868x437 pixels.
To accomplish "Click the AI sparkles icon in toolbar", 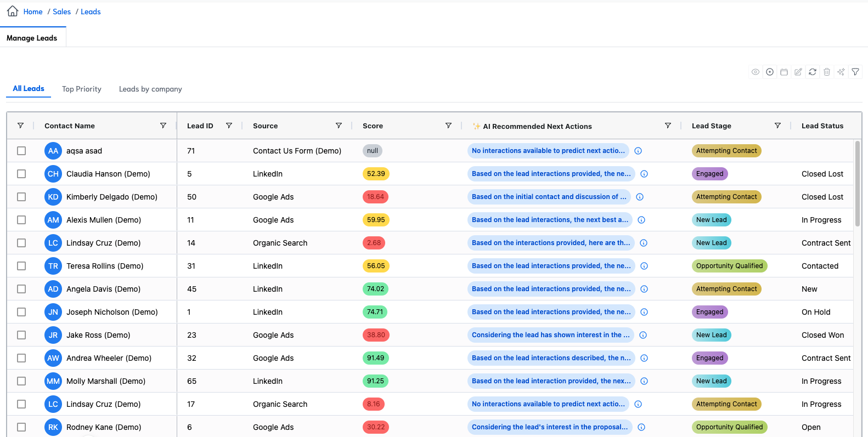I will [x=841, y=72].
